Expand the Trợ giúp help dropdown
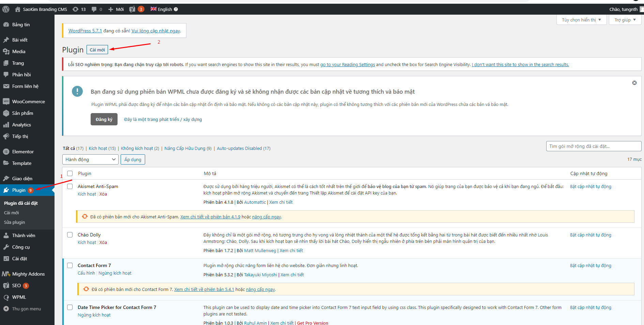644x325 pixels. tap(625, 20)
